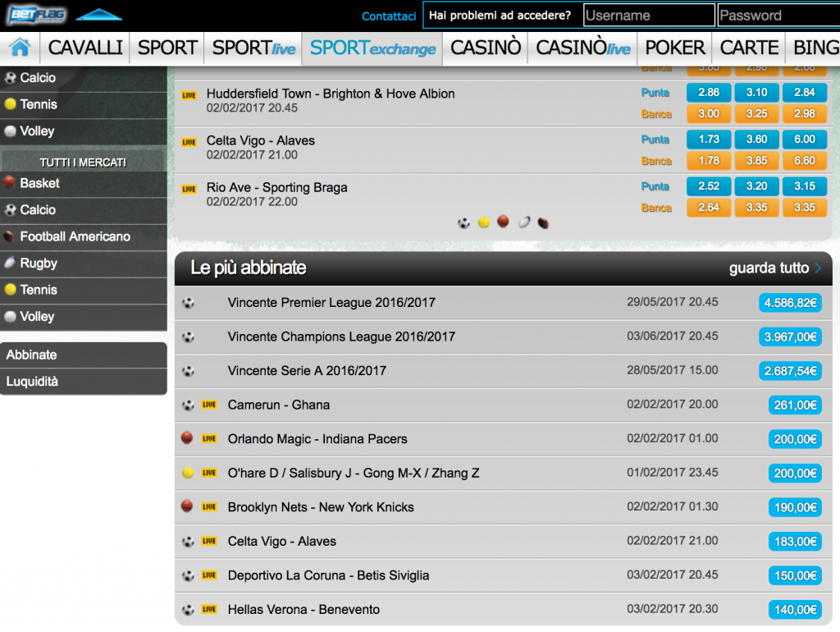Open the CARTE tab
Screen dimensions: 840x632
(749, 48)
